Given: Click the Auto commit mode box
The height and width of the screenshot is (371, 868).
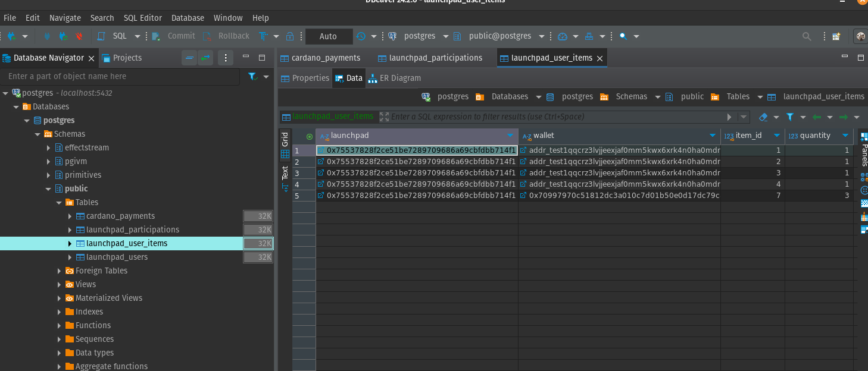Looking at the screenshot, I should [329, 36].
